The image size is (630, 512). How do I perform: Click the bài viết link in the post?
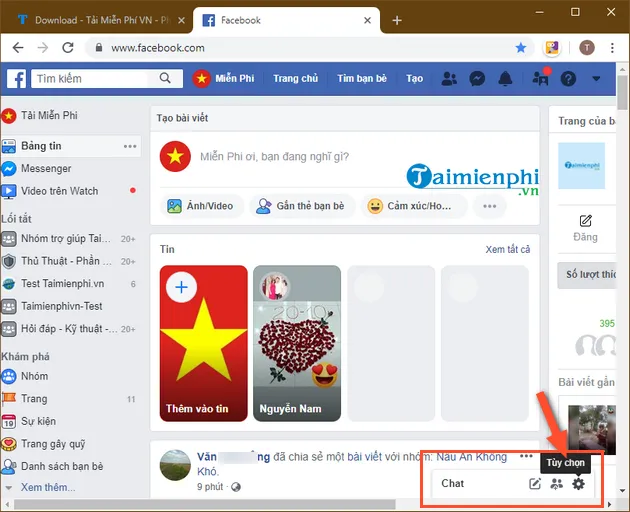364,457
